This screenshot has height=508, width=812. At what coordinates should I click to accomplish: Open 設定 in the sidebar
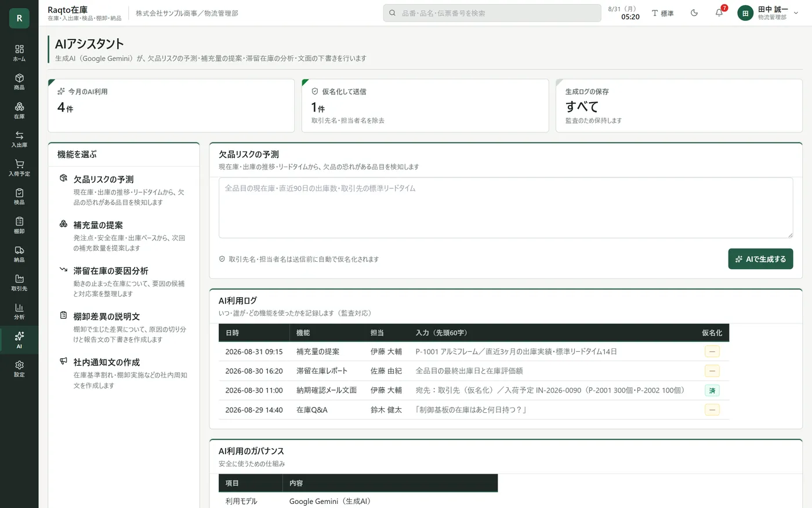(19, 369)
